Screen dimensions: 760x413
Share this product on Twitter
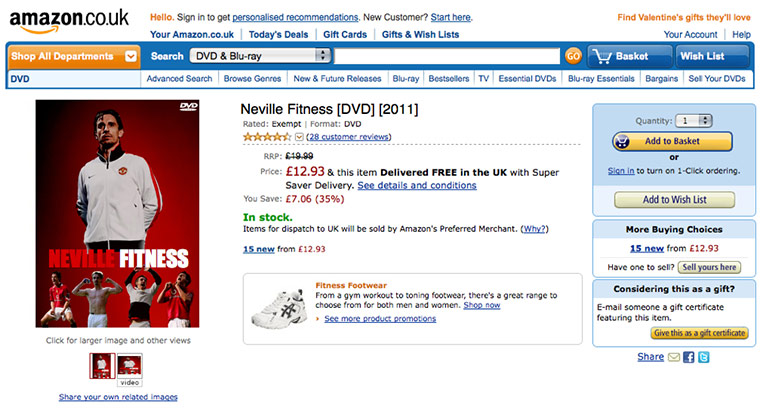pos(704,357)
